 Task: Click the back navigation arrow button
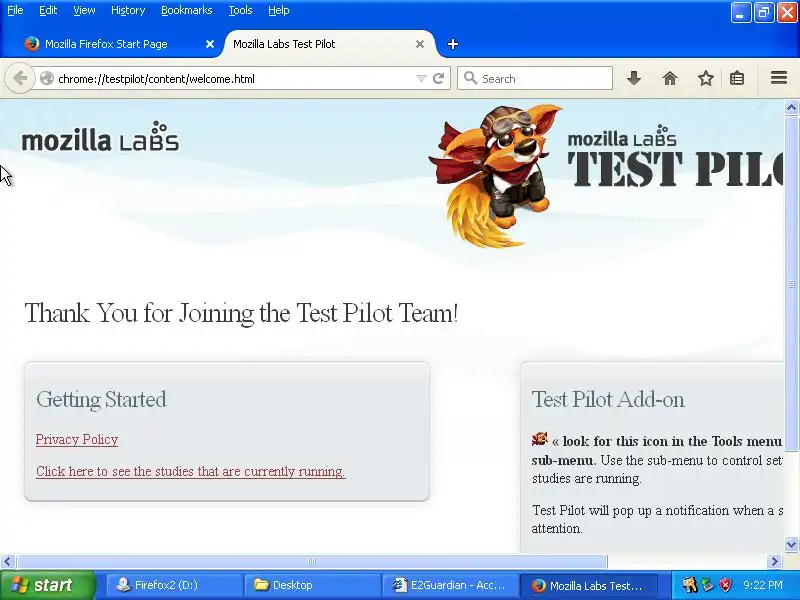click(20, 79)
